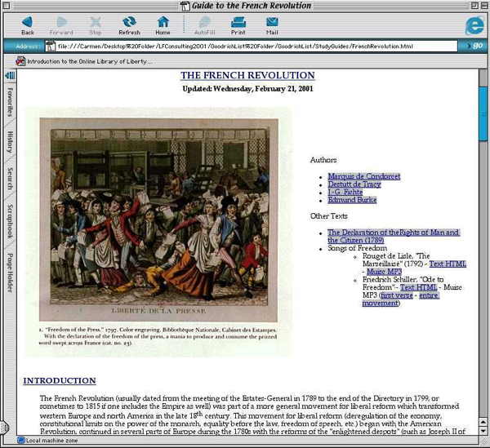Open the entire movement MP3 link

(401, 299)
